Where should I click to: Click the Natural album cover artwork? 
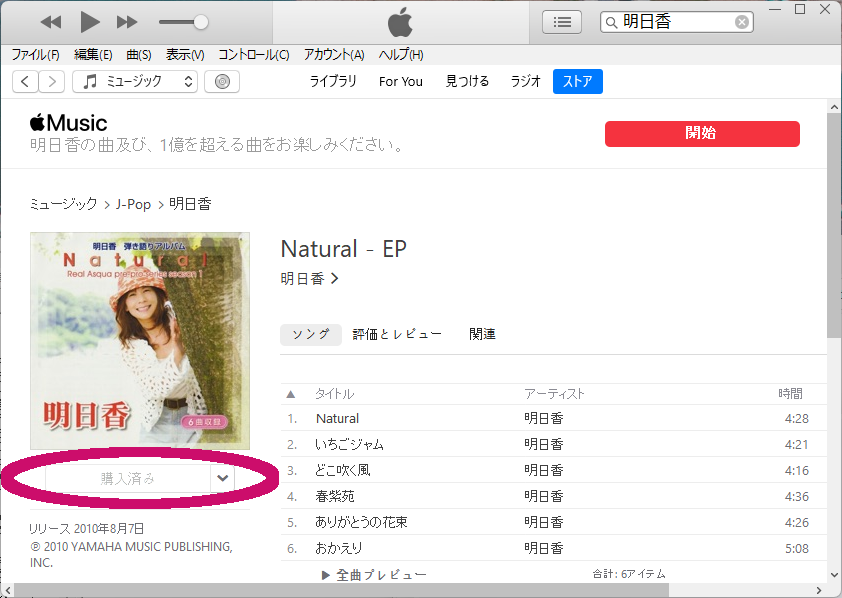click(140, 341)
